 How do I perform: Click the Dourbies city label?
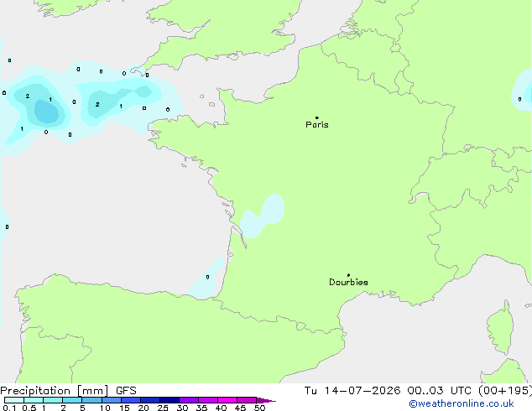click(348, 282)
